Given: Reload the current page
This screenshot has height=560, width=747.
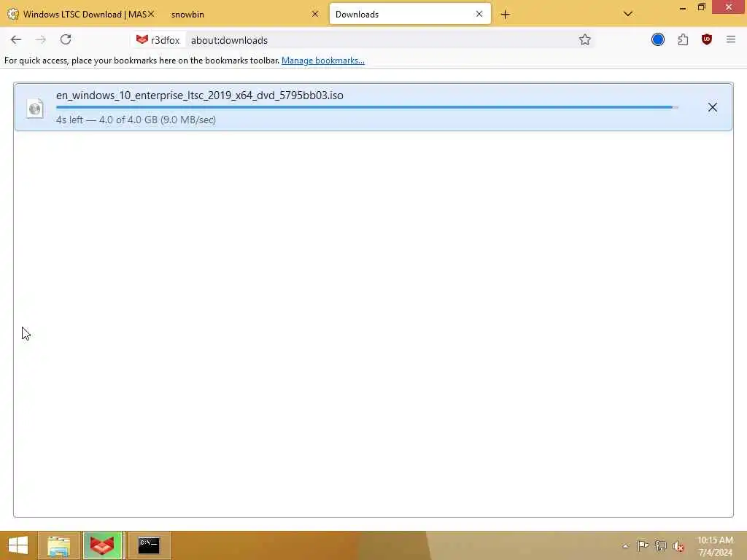Looking at the screenshot, I should pyautogui.click(x=66, y=39).
